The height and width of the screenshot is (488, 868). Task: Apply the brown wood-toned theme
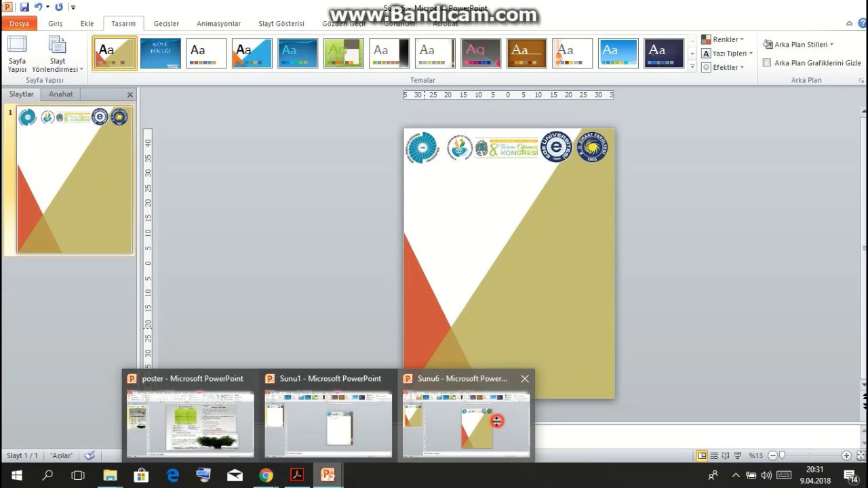click(x=526, y=54)
